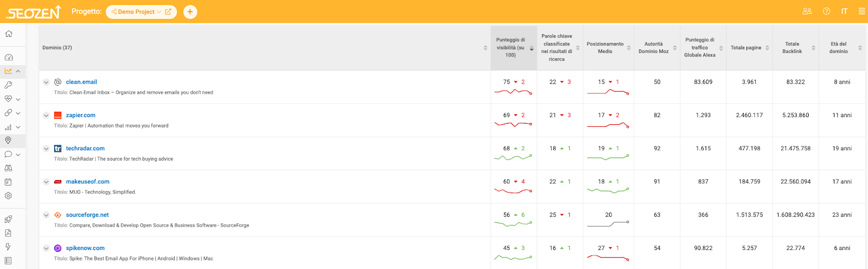The width and height of the screenshot is (868, 269).
Task: Expand the makeuseof.com row
Action: point(46,182)
